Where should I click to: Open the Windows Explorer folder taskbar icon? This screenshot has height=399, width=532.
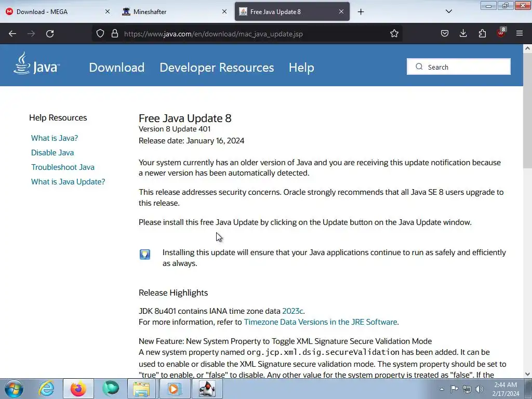142,389
